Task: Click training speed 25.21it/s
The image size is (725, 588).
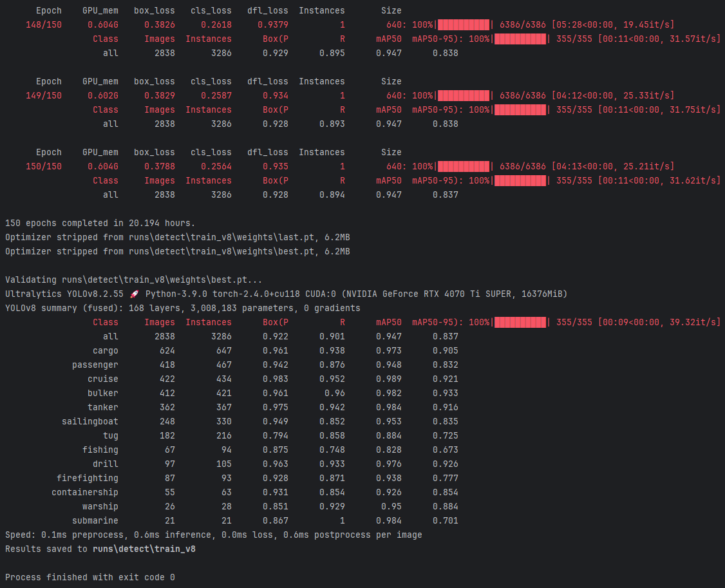Action: 646,166
